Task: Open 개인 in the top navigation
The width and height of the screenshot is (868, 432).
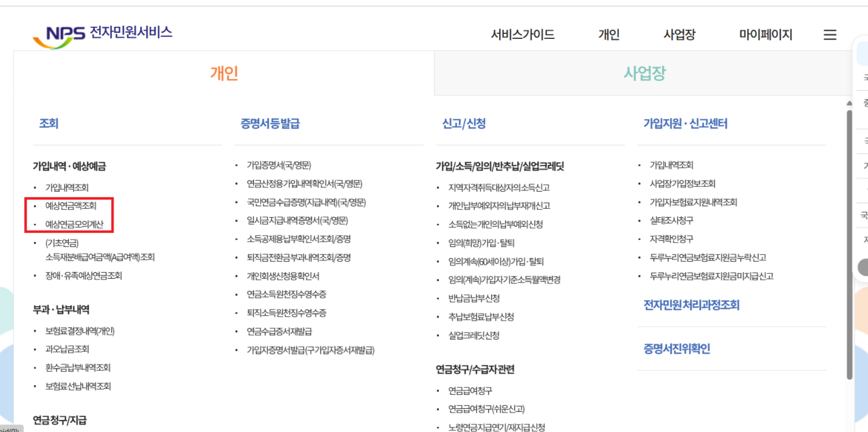Action: (609, 35)
